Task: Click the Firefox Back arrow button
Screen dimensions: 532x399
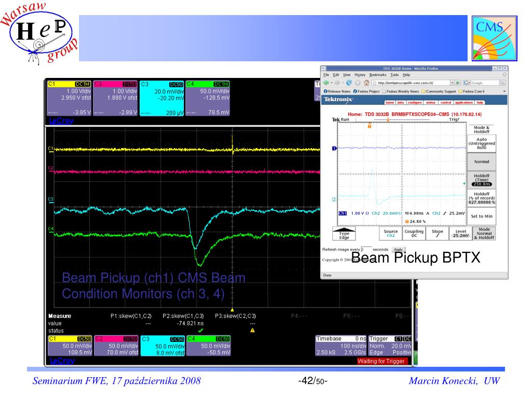Action: coord(326,83)
